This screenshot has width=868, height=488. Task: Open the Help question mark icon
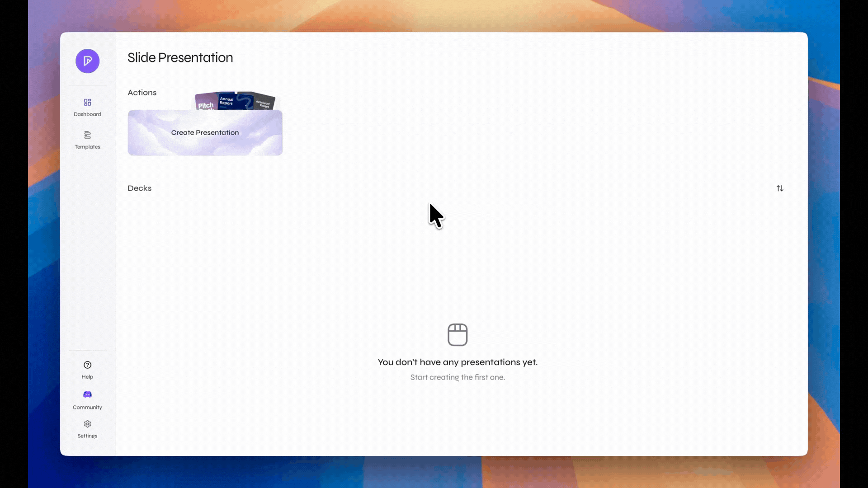pos(87,365)
